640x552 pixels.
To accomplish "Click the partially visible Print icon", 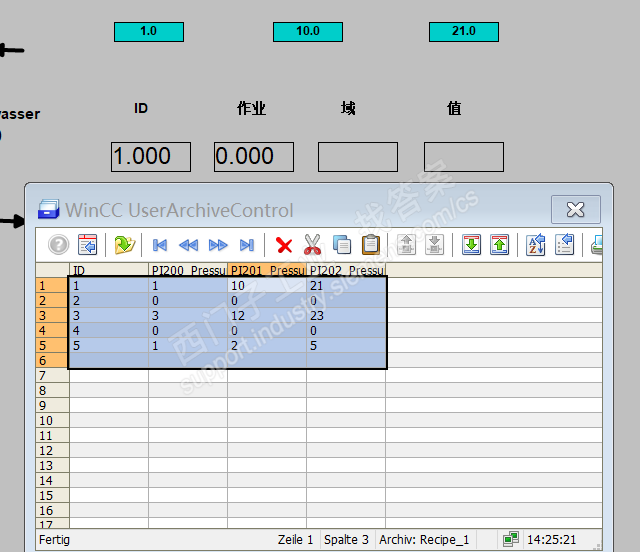I will point(597,245).
